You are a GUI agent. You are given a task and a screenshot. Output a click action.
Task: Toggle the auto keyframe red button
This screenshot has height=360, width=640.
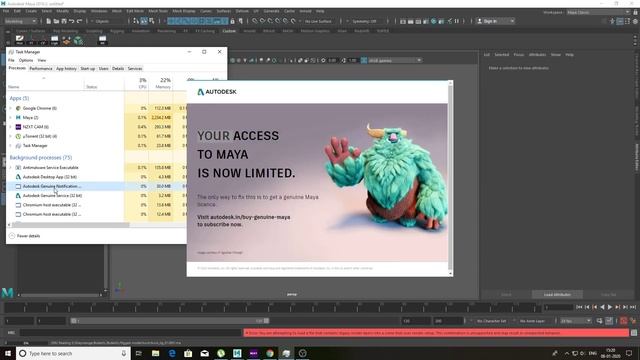click(x=623, y=321)
